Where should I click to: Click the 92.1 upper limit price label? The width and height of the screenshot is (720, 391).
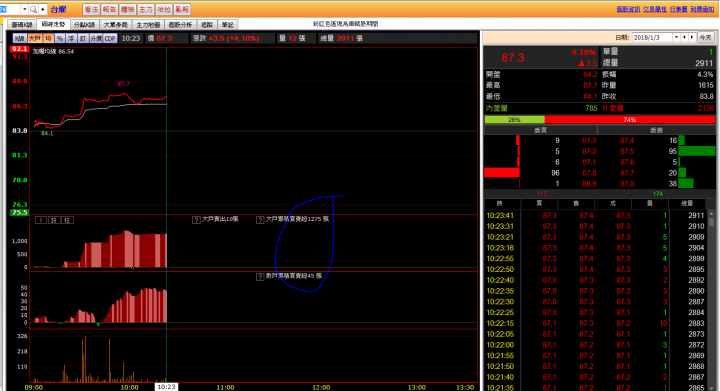point(19,49)
